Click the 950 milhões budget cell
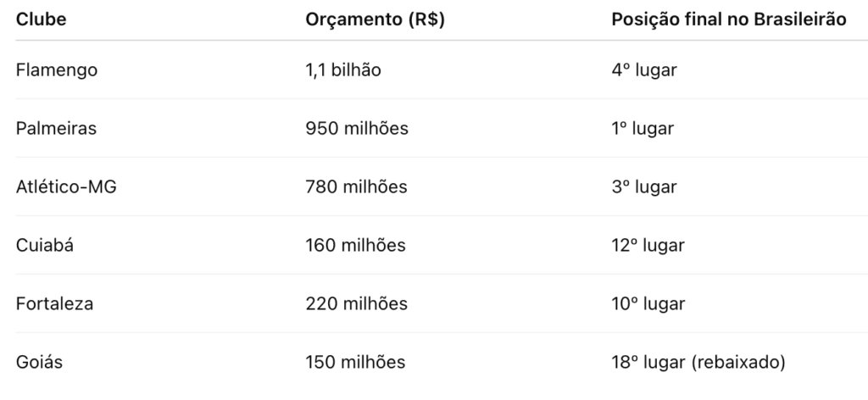This screenshot has height=400, width=868. pos(357,129)
